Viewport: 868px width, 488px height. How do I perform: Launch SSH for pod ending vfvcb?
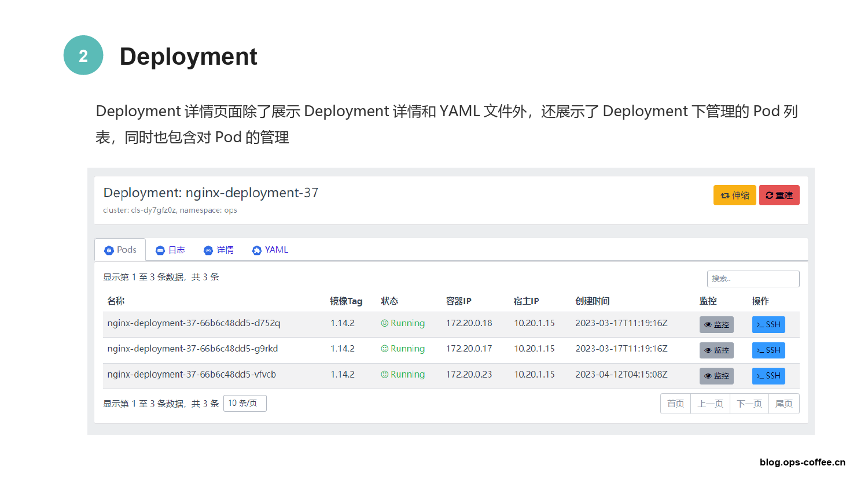768,376
